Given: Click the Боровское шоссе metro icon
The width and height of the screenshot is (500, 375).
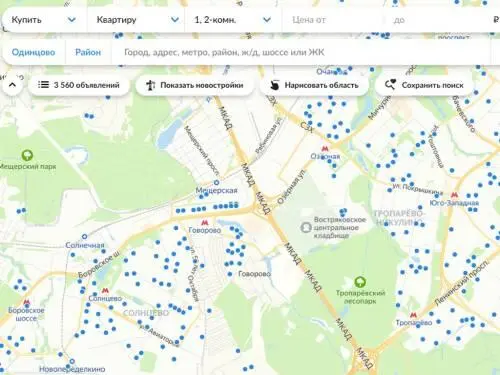Looking at the screenshot, I should point(26,302).
